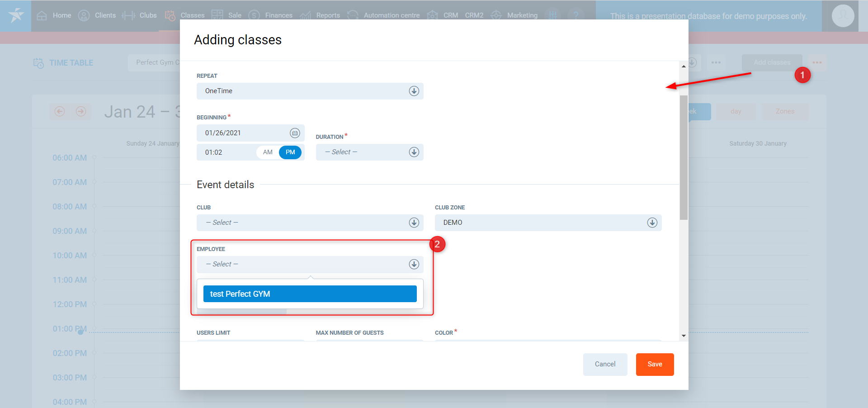The height and width of the screenshot is (408, 868).
Task: Select PM time toggle
Action: pos(290,152)
